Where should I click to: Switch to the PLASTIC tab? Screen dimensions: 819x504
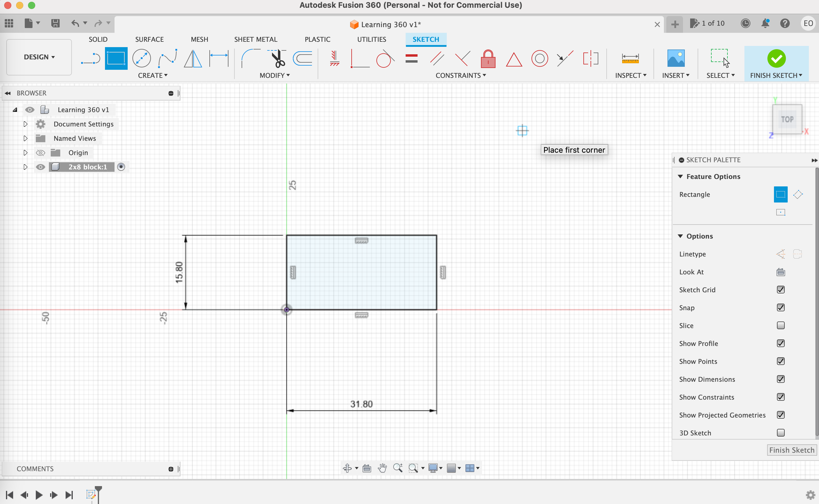tap(317, 39)
